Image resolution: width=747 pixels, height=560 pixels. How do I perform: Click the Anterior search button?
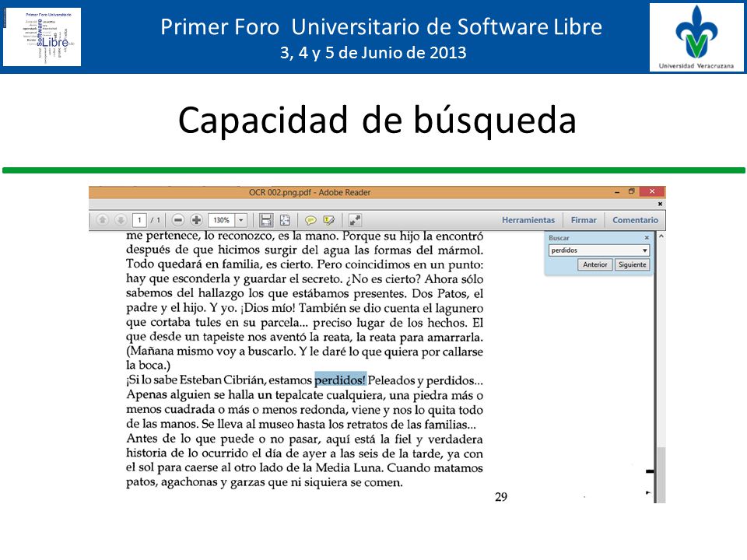[595, 264]
